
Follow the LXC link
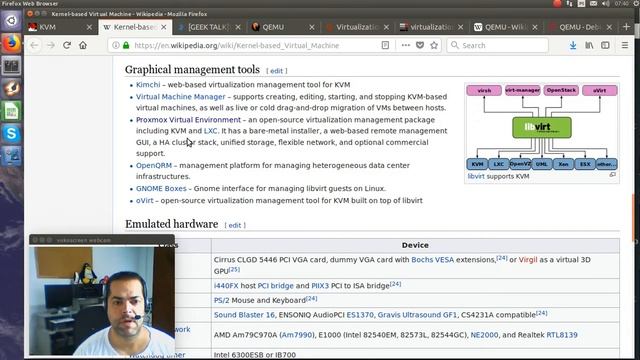click(x=210, y=131)
